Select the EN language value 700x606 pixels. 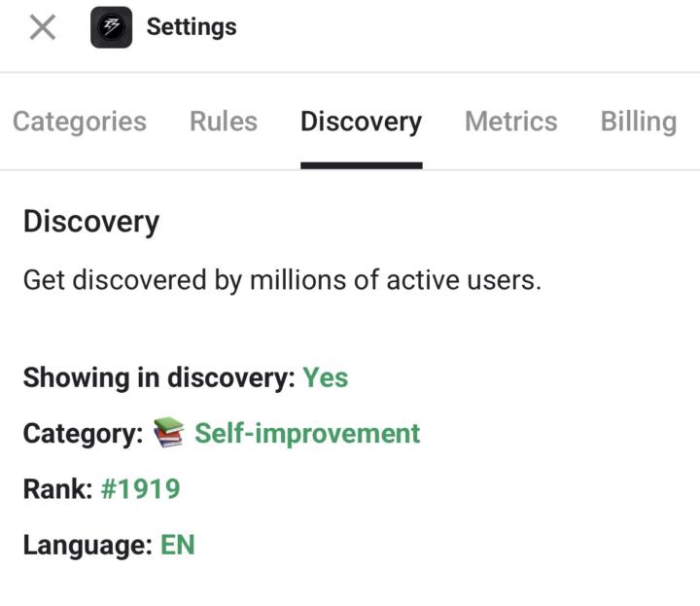178,545
